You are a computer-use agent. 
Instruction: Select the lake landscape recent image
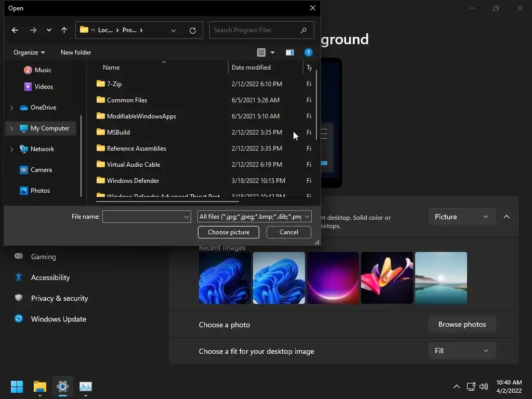[441, 278]
